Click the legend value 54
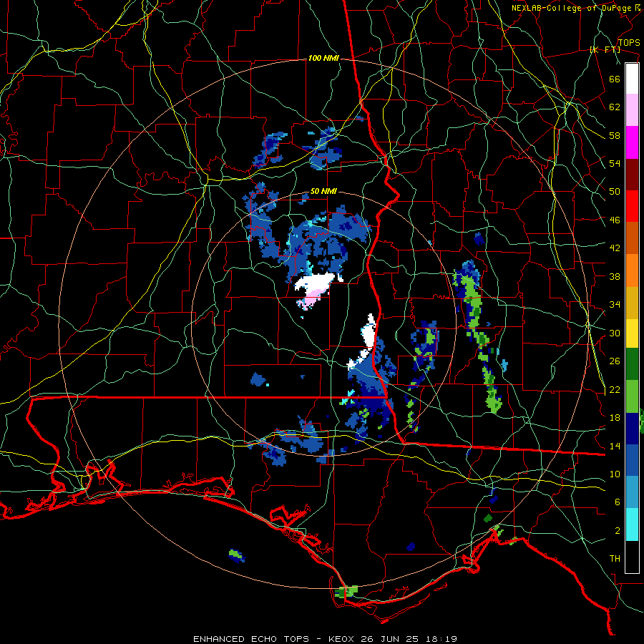The height and width of the screenshot is (644, 644). point(615,163)
